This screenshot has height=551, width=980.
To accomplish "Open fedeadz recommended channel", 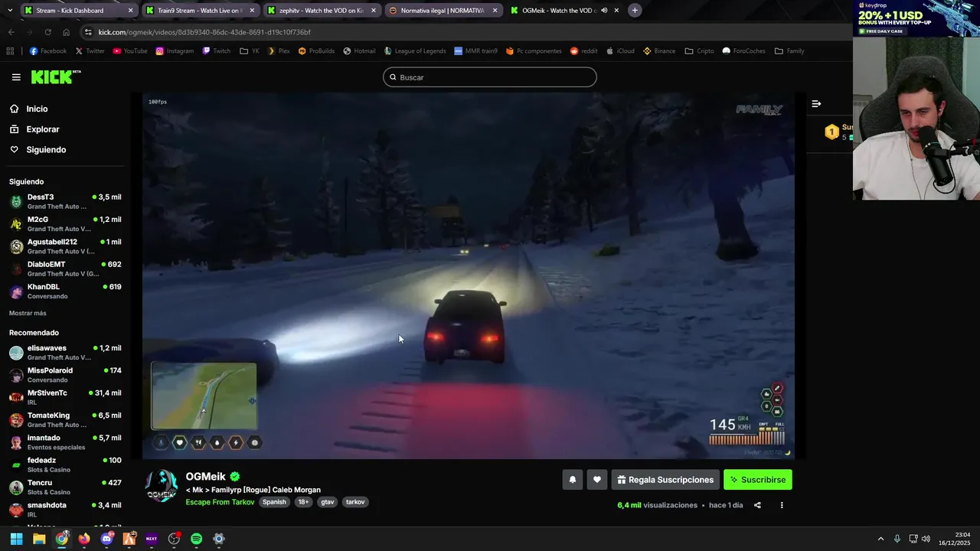I will [65, 465].
